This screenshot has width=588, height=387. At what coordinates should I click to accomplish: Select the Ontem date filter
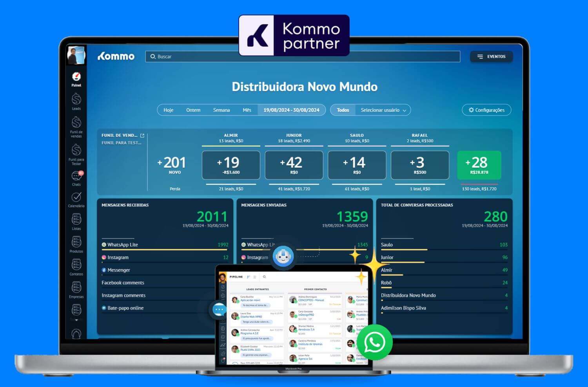pos(193,110)
